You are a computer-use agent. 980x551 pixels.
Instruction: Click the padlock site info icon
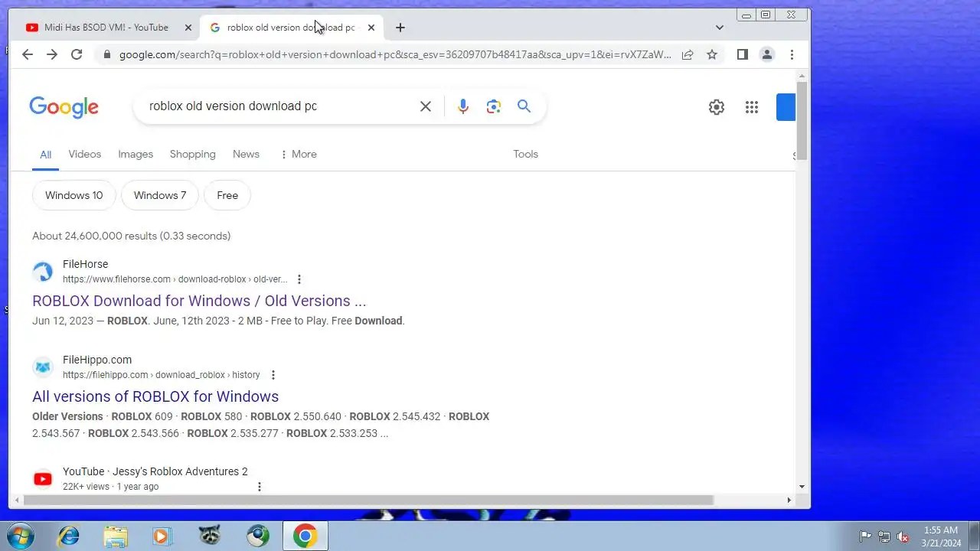point(106,54)
